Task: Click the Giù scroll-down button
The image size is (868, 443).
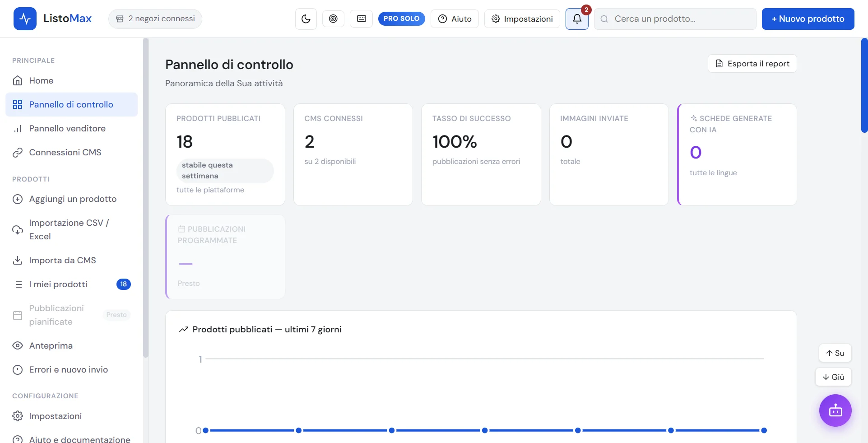Action: 833,377
